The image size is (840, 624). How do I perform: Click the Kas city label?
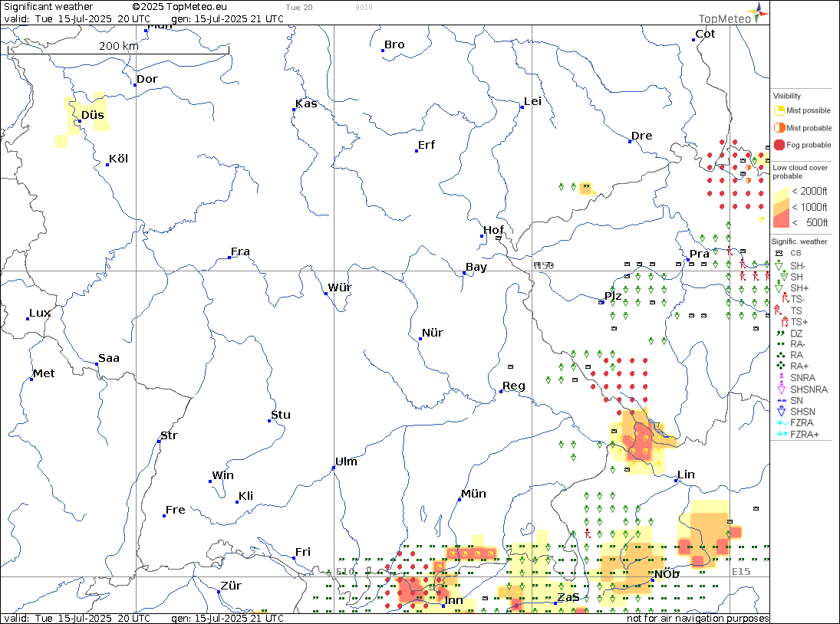click(306, 103)
